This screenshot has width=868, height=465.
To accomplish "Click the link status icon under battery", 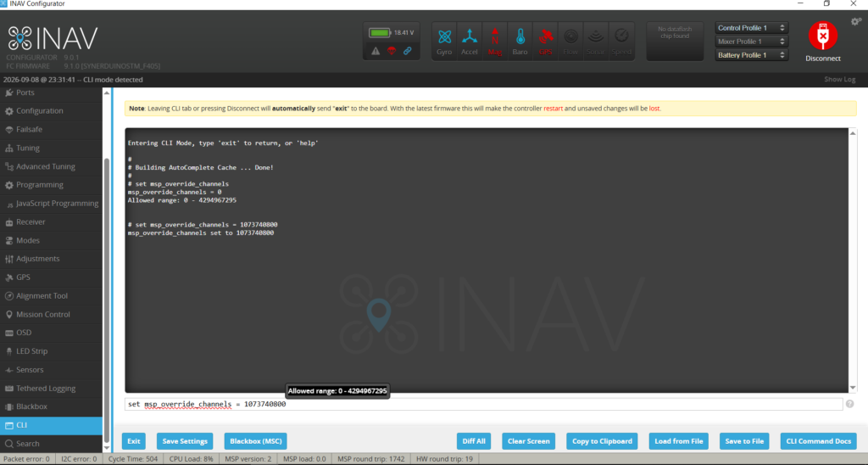I will 408,51.
